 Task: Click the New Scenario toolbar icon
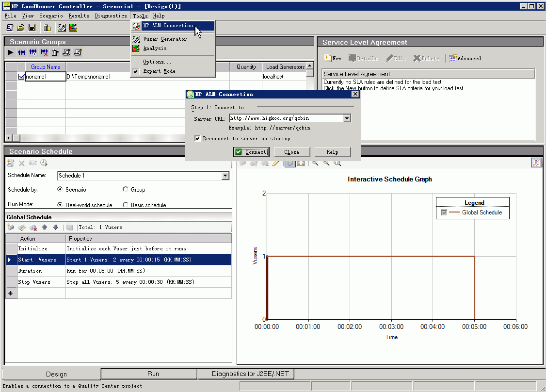9,28
